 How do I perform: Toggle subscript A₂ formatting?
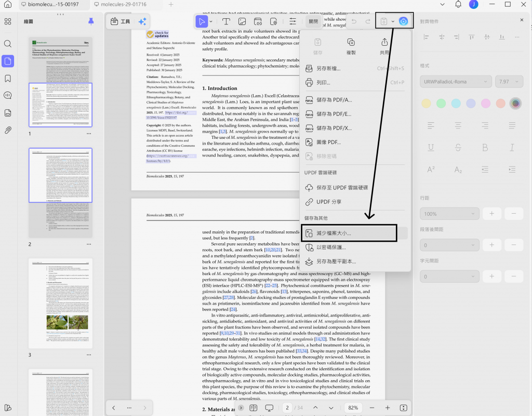458,169
